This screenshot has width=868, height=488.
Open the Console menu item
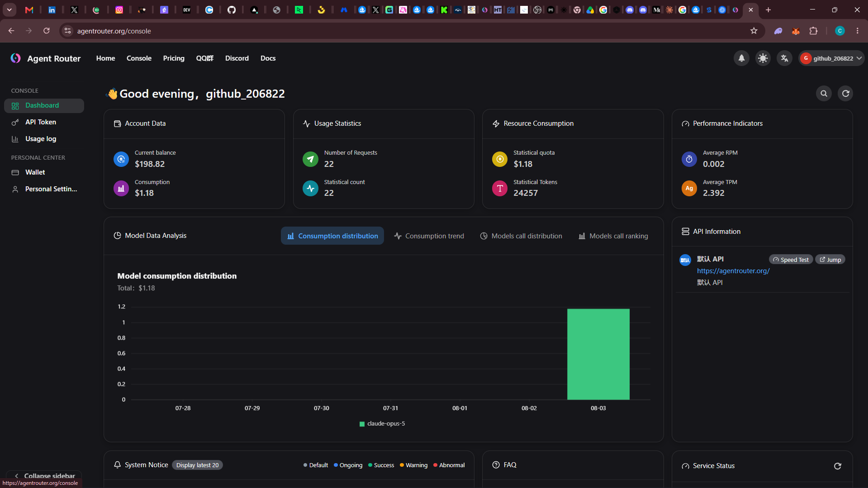139,58
